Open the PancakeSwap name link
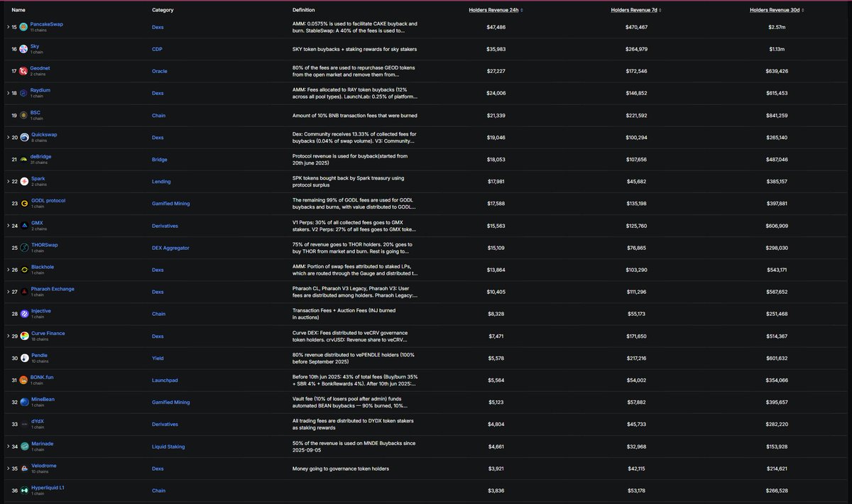This screenshot has width=852, height=504. tap(47, 24)
